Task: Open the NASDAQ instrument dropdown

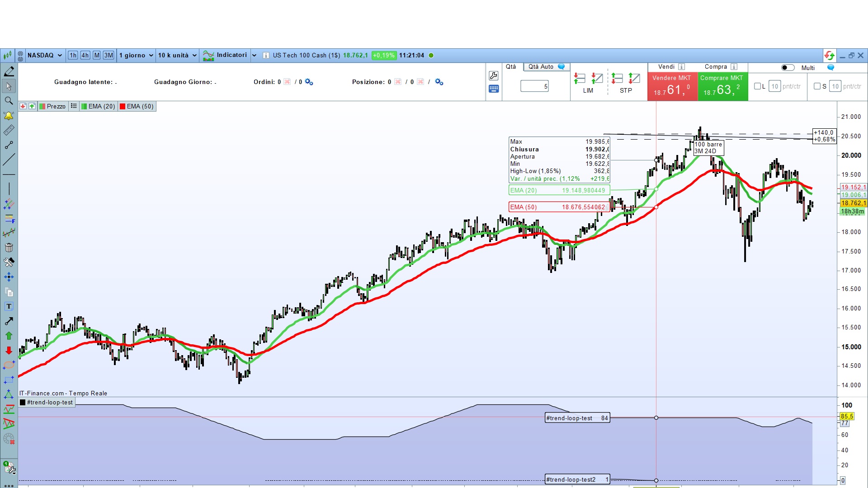Action: pos(44,55)
